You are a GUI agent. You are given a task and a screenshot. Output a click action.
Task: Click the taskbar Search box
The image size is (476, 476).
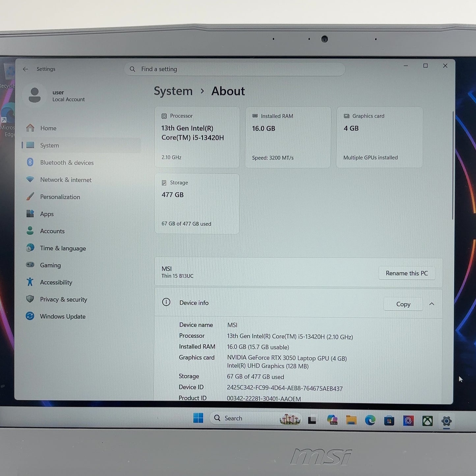(255, 418)
